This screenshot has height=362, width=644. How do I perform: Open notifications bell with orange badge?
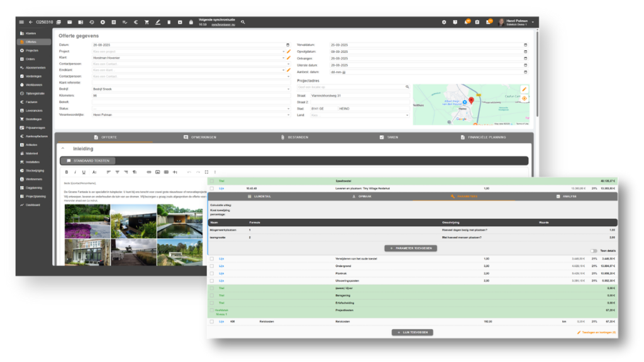pos(466,22)
